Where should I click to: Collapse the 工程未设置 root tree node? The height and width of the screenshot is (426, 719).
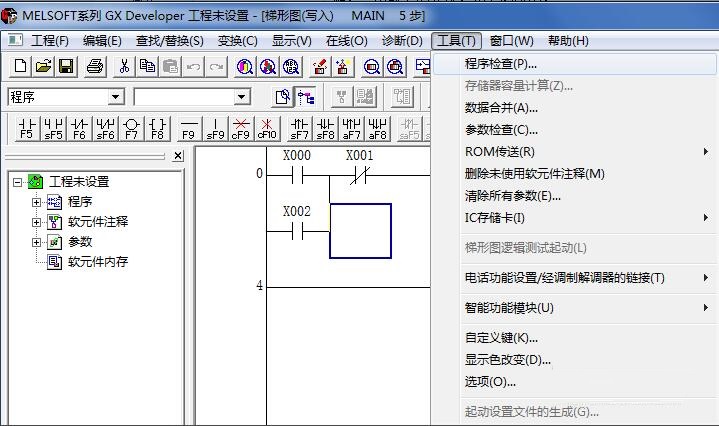pyautogui.click(x=17, y=182)
